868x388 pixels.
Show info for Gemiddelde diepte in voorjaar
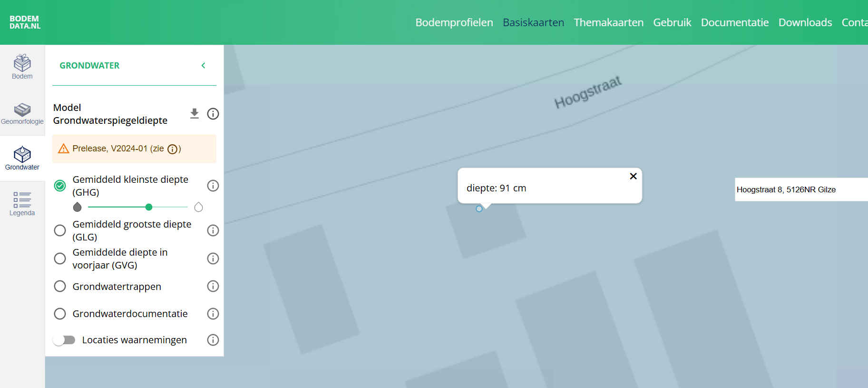213,259
